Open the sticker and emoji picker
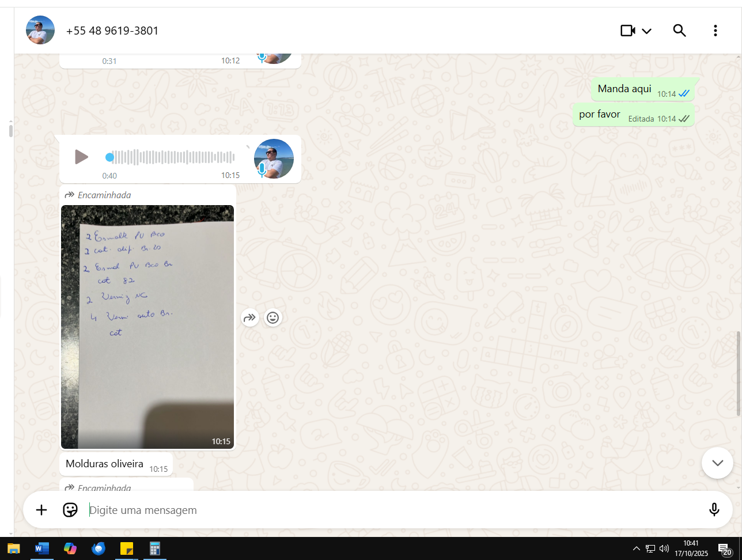The width and height of the screenshot is (742, 560). click(x=70, y=510)
